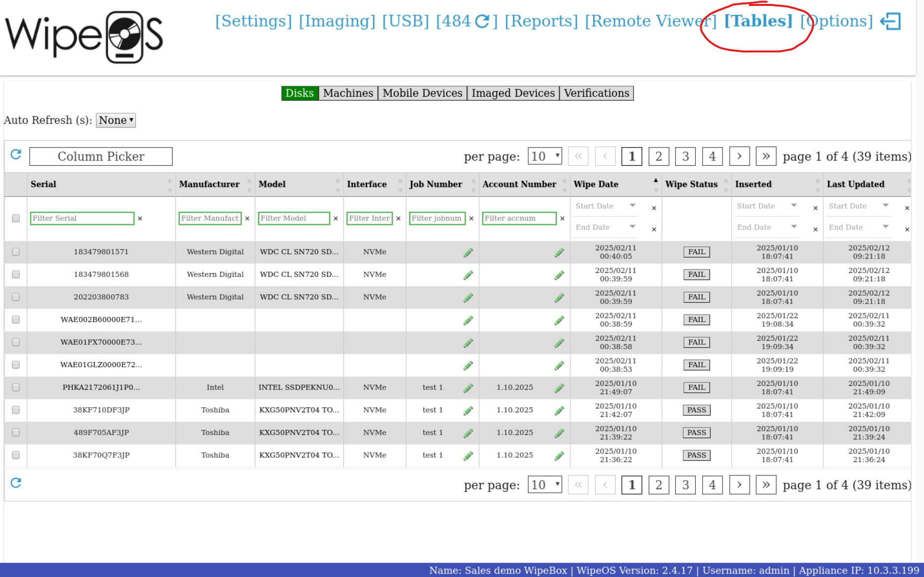Select the WAE002B60000E71 row checkbox
Image resolution: width=924 pixels, height=577 pixels.
pyautogui.click(x=16, y=320)
